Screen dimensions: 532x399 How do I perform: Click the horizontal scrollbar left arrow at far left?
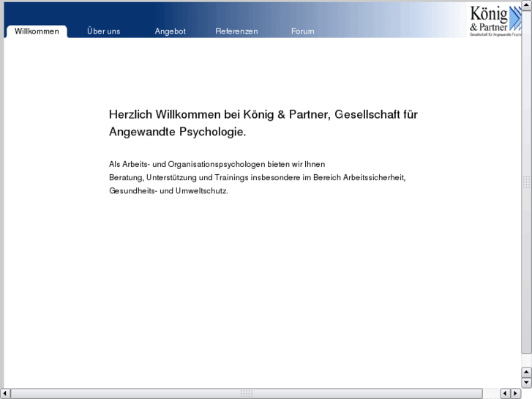point(5,394)
